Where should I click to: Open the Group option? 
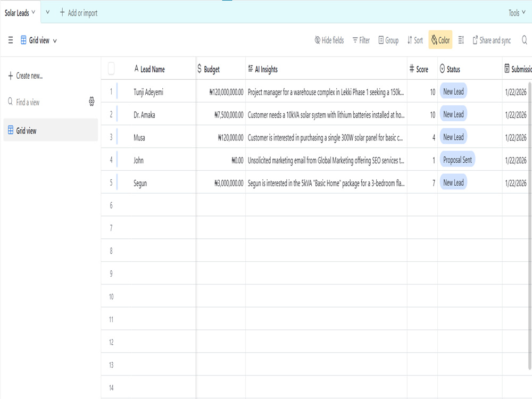pyautogui.click(x=388, y=40)
